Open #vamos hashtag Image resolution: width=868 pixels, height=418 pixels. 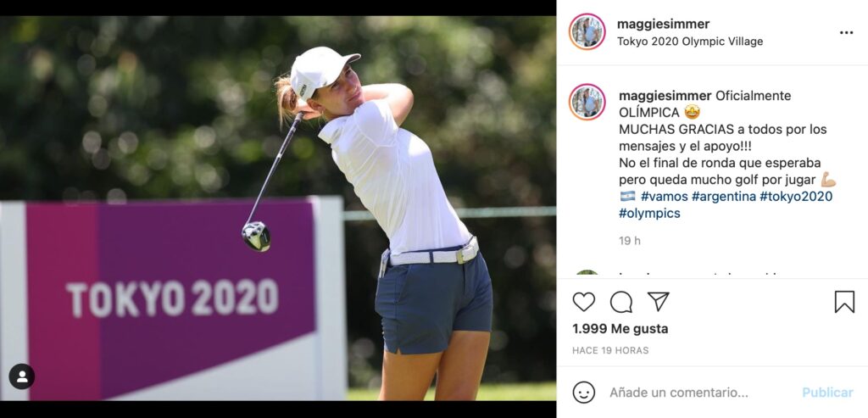point(665,197)
